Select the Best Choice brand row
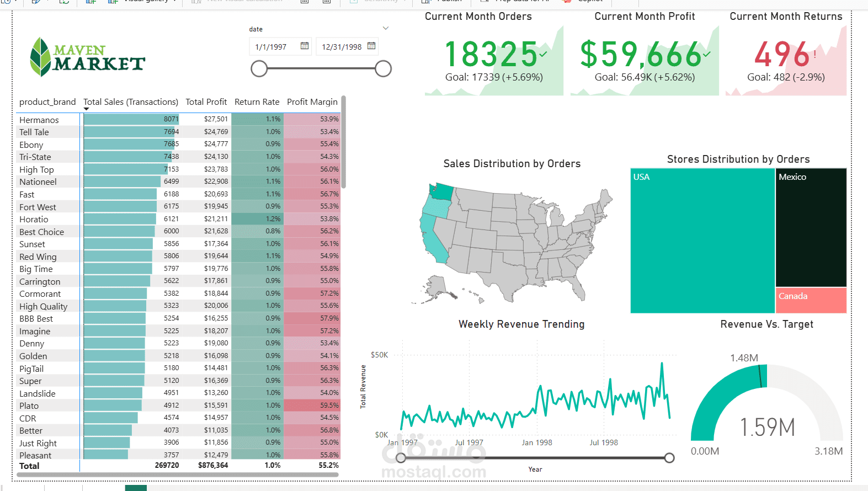 (178, 231)
